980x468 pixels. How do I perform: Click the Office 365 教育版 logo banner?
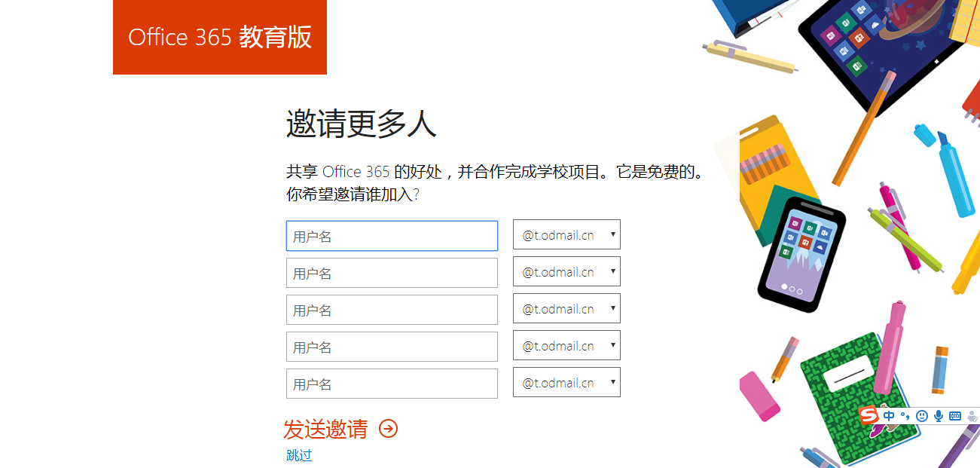click(x=219, y=37)
